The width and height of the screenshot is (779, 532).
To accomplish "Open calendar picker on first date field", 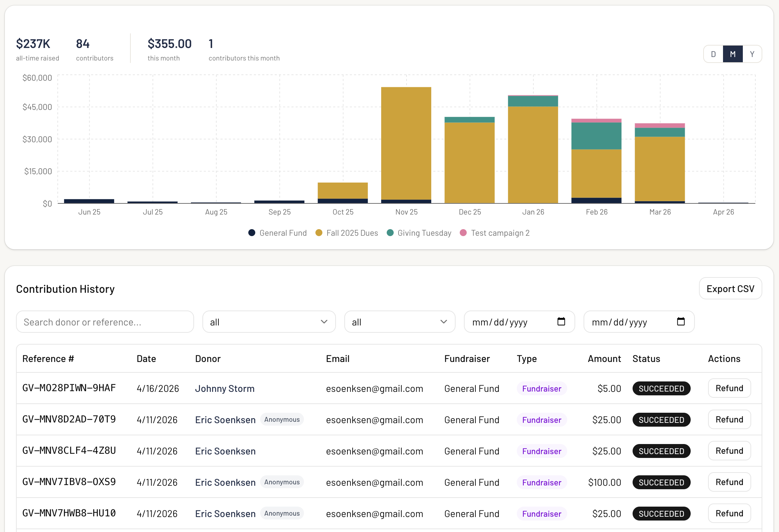I will pos(561,322).
